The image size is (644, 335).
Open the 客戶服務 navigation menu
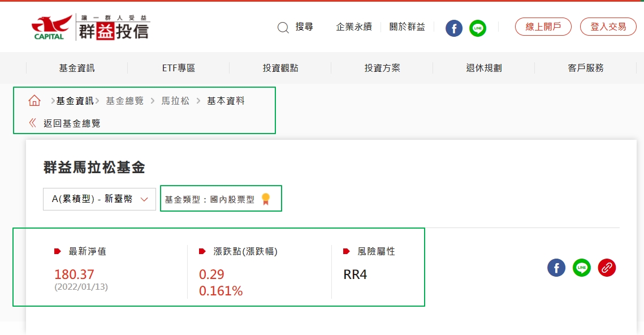[x=585, y=67]
